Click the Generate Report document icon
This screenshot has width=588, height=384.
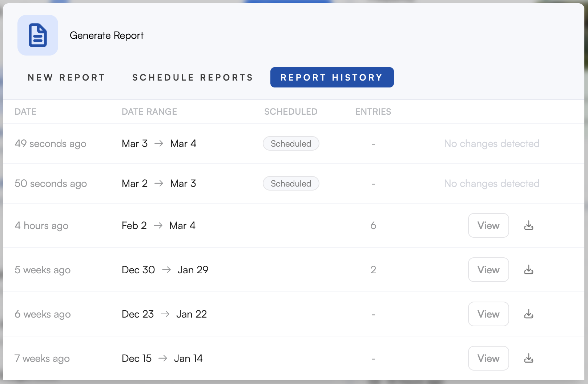38,35
